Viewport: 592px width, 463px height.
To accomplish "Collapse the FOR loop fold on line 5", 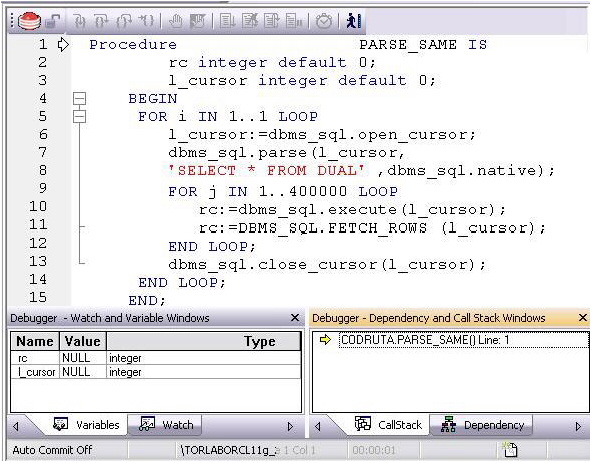I will point(79,116).
